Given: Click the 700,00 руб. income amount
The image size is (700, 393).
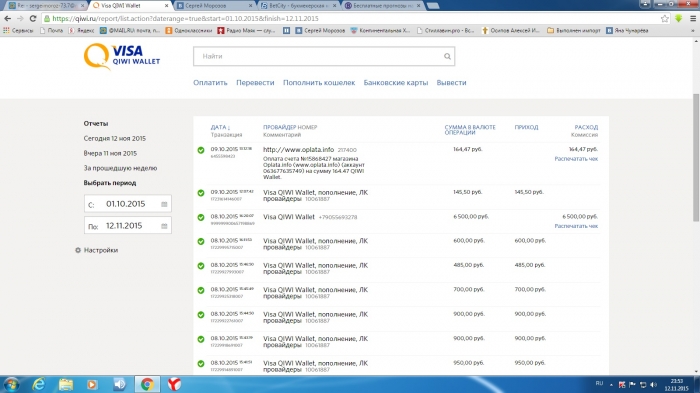Looking at the screenshot, I should pyautogui.click(x=529, y=289).
